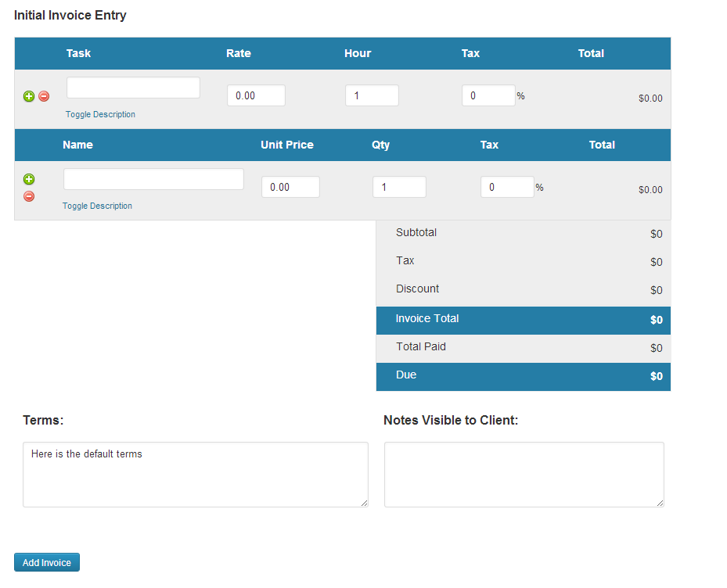The width and height of the screenshot is (727, 588).
Task: Delete the item row with red minus icon
Action: click(x=29, y=196)
